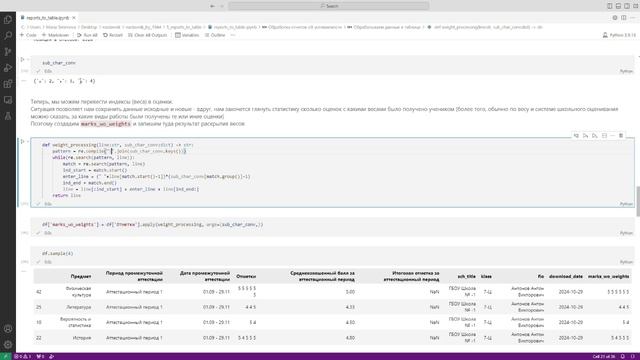Clear All Outputs in the notebook
Image resolution: width=640 pixels, height=360 pixels.
(147, 35)
